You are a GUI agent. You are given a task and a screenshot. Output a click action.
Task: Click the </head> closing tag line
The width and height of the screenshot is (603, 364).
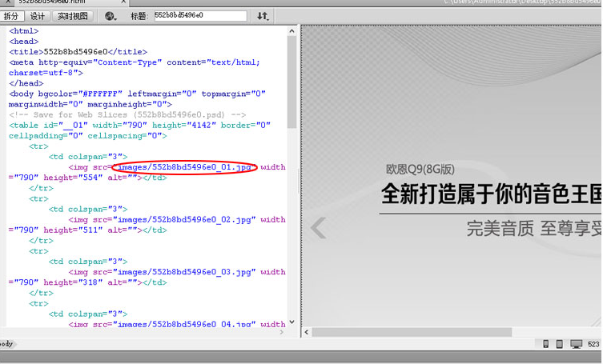26,83
